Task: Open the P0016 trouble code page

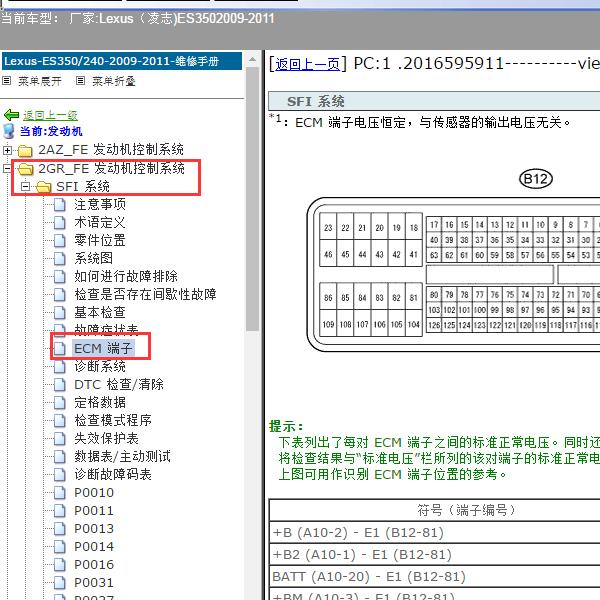Action: click(x=94, y=564)
